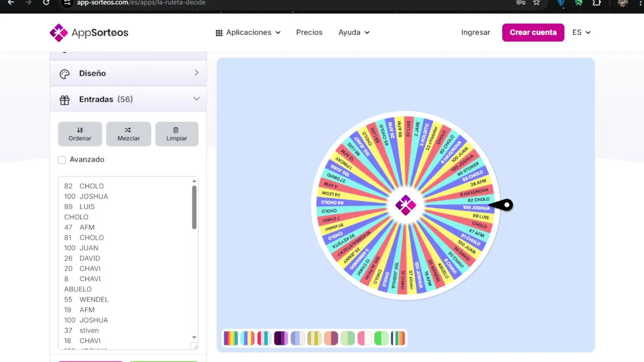
Task: Enable the Avanzado checkbox
Action: 62,160
